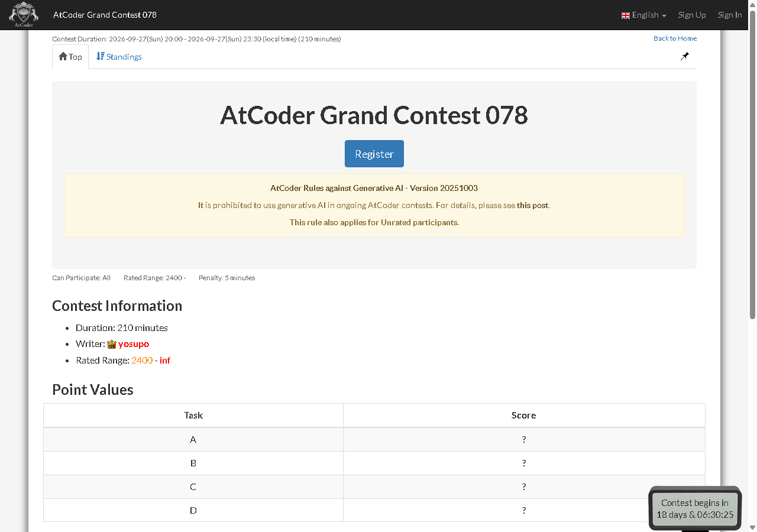The image size is (757, 532).
Task: Click the Generative AI rules heading
Action: point(374,188)
